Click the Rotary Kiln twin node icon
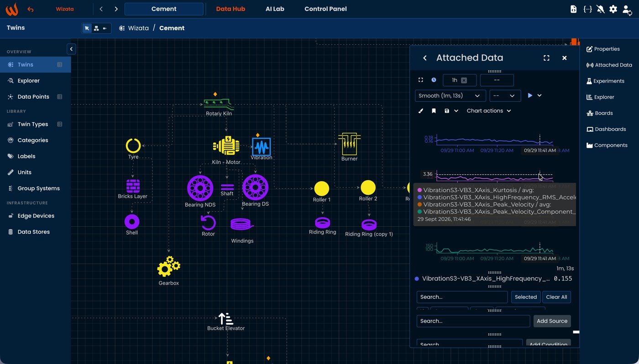This screenshot has width=639, height=364. [219, 104]
